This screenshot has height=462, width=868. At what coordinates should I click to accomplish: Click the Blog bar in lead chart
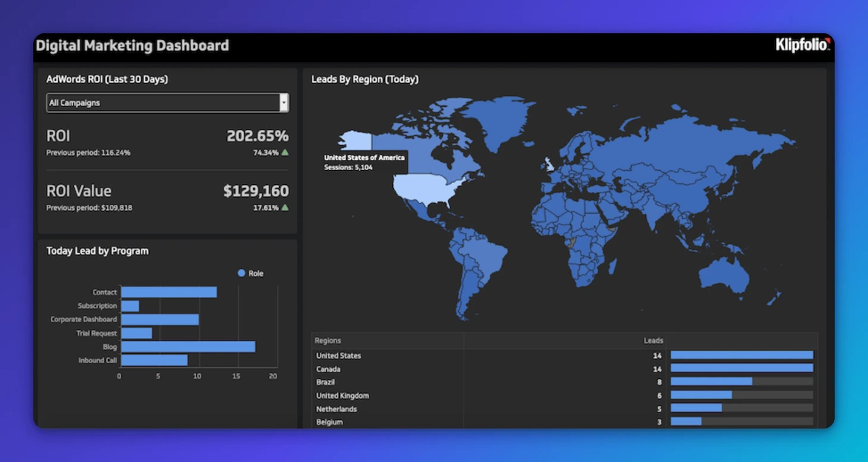tap(188, 346)
